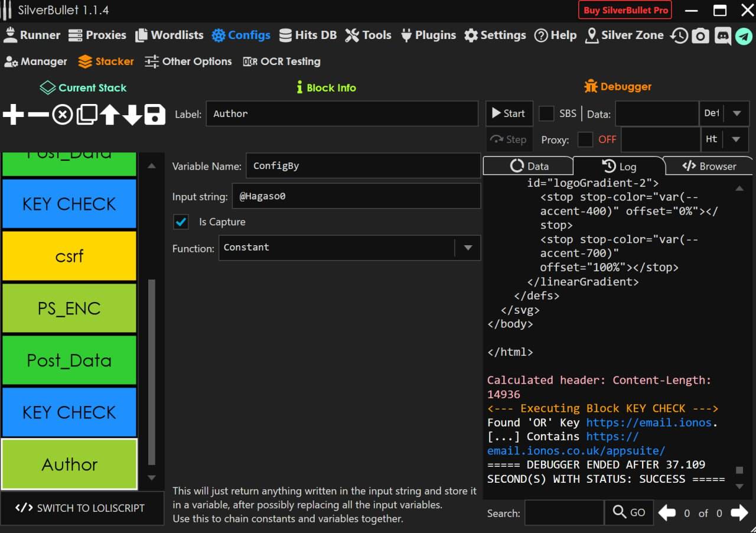The width and height of the screenshot is (756, 533).
Task: Enable the SBS checkbox
Action: point(547,113)
